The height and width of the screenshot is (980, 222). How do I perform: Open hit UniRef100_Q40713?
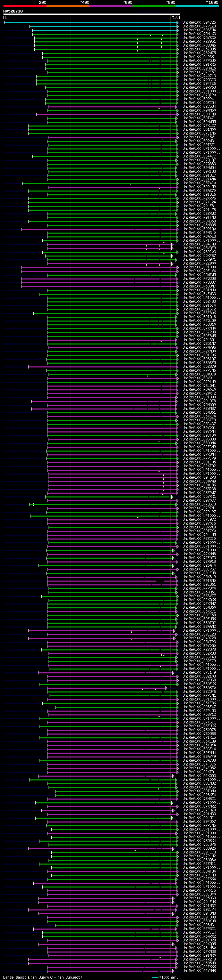tap(199, 76)
